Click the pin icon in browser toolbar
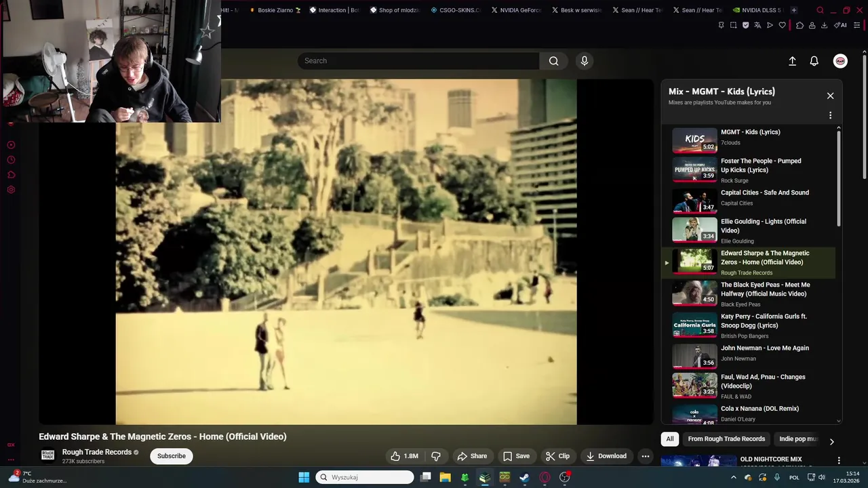Viewport: 868px width, 488px height. tap(721, 25)
